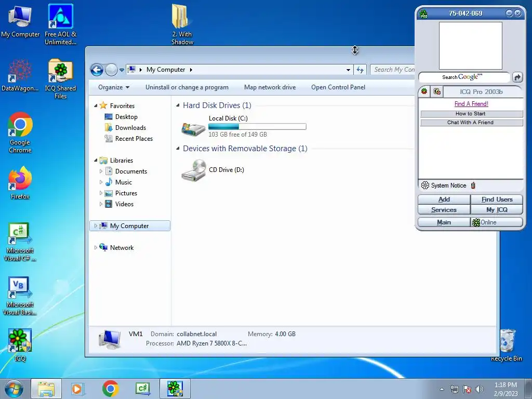Click the How to Start bar
Image resolution: width=532 pixels, height=399 pixels.
point(472,114)
